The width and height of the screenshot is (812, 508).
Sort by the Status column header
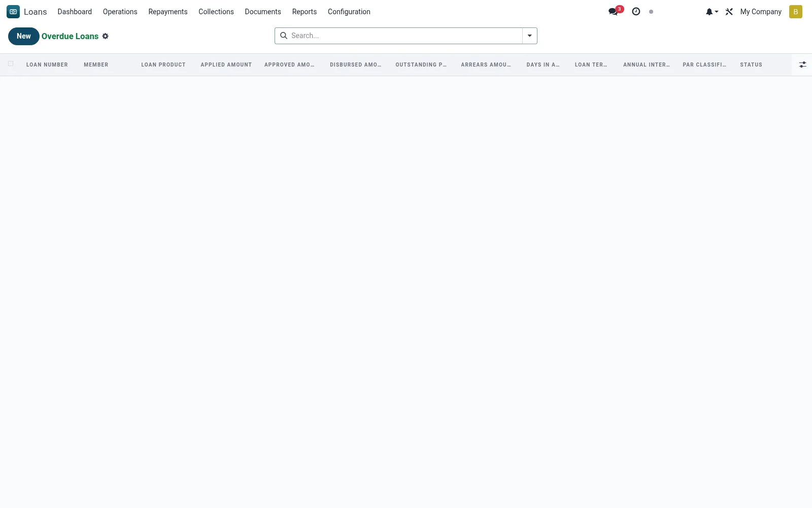tap(751, 65)
